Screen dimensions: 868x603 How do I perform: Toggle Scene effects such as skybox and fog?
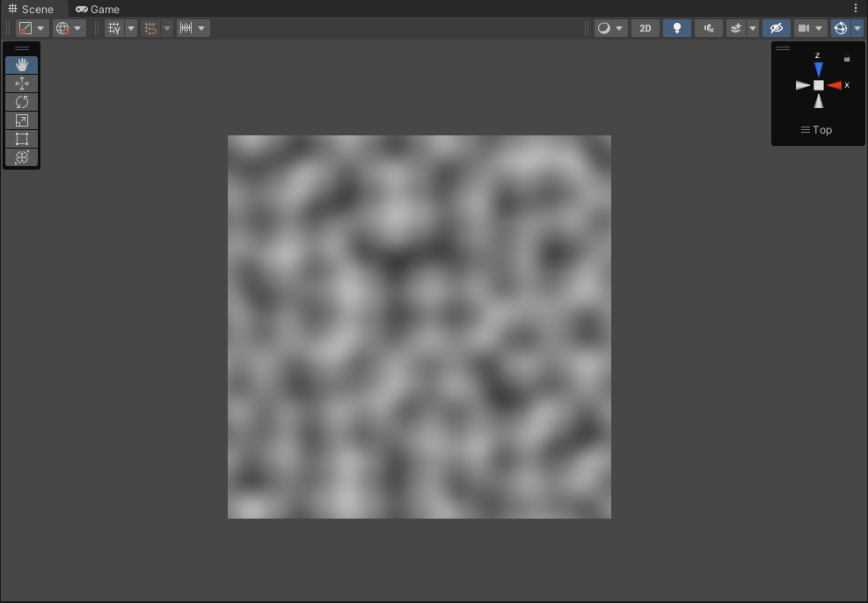click(x=736, y=28)
